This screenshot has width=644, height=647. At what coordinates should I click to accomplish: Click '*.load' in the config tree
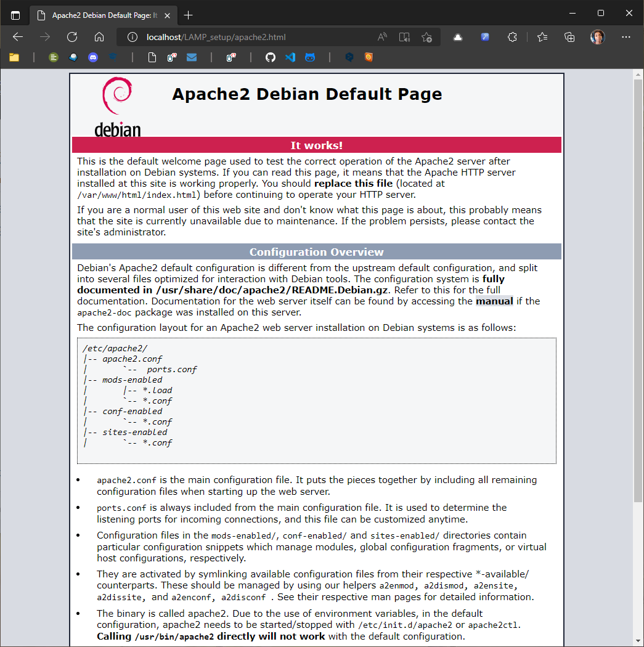tap(157, 390)
